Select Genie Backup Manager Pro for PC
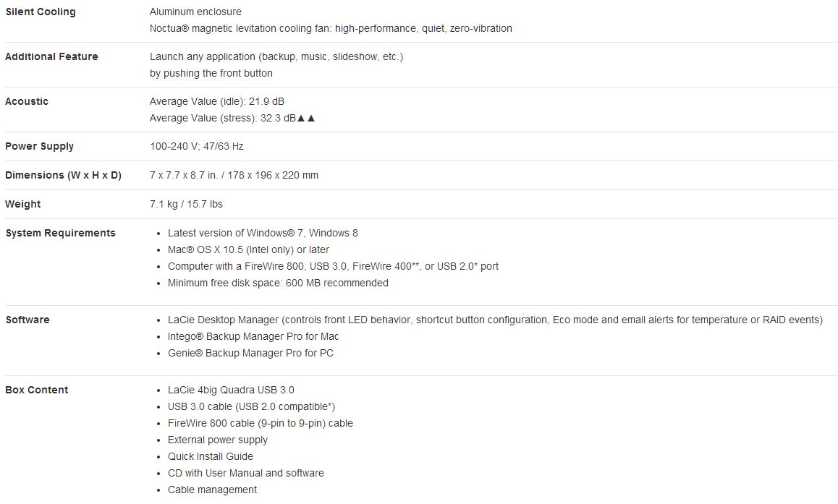 point(250,353)
